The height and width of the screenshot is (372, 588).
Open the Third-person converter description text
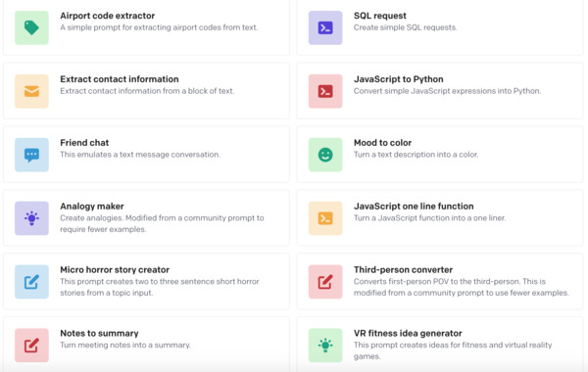(x=462, y=287)
